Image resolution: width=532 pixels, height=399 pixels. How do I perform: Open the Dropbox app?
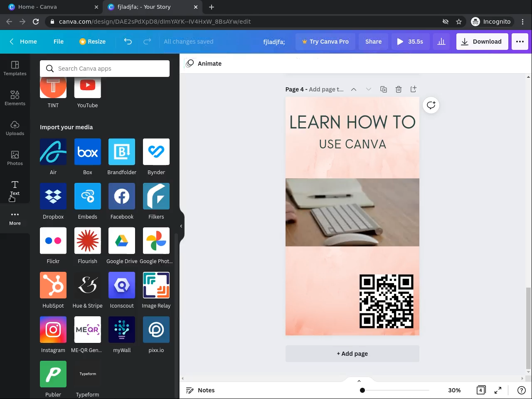pyautogui.click(x=53, y=196)
